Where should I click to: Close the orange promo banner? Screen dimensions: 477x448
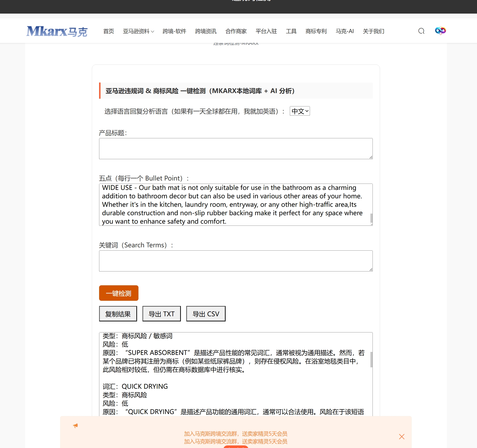[401, 437]
